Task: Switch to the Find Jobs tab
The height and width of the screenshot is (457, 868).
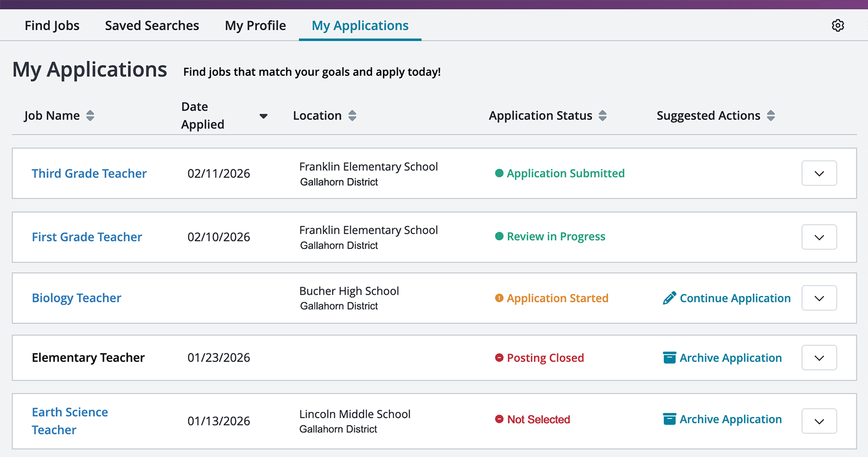Action: pyautogui.click(x=52, y=25)
